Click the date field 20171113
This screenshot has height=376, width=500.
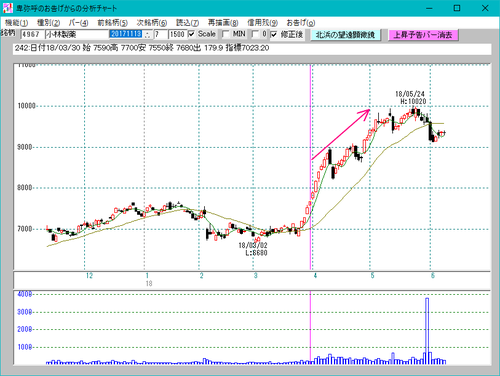click(x=126, y=34)
